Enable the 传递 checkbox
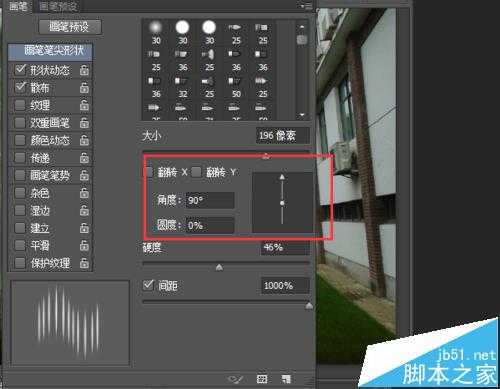The image size is (500, 389). pos(20,158)
